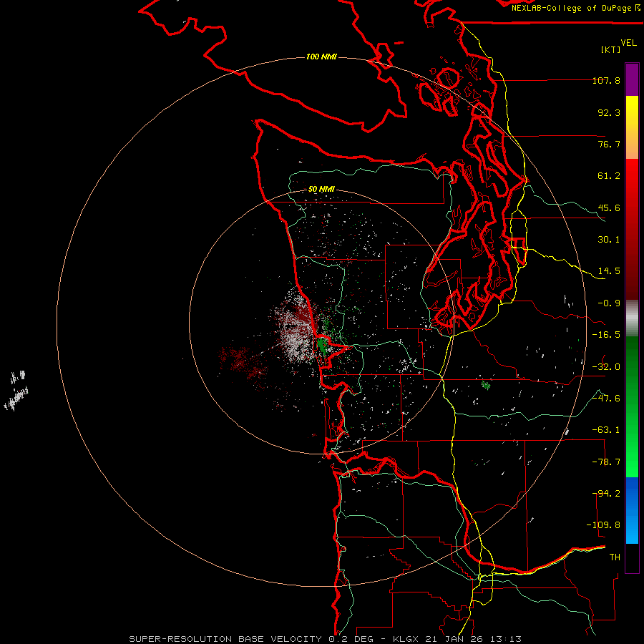The width and height of the screenshot is (644, 644).
Task: Click the isolated green echo east of the 50 NMI ring
Action: point(486,385)
